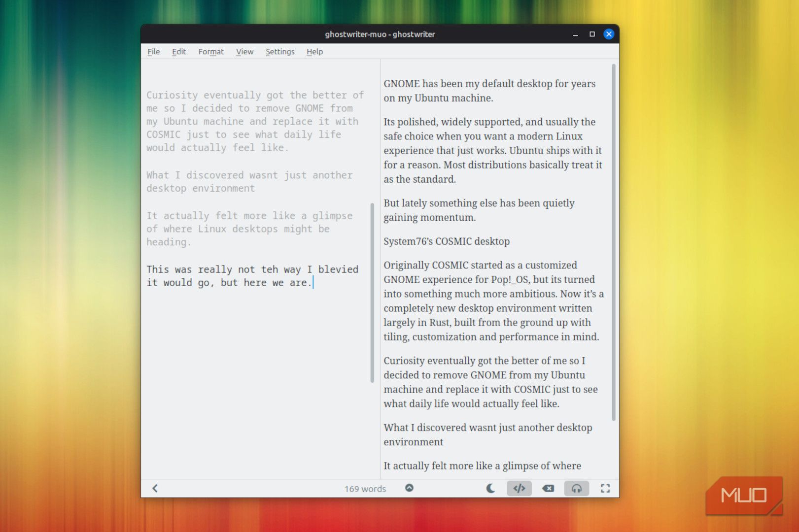Screen dimensions: 799x532
Task: Show the sidebar with the left chevron
Action: (155, 488)
